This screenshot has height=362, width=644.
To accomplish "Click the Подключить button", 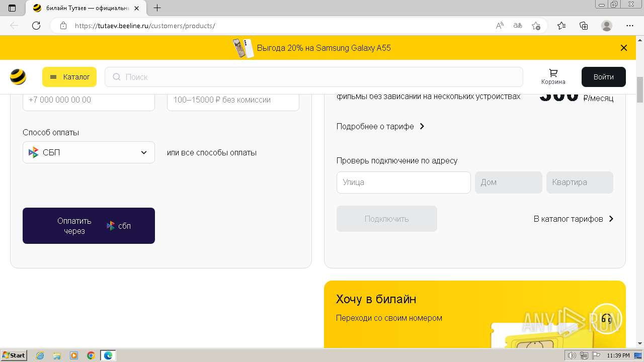I will coord(387,219).
